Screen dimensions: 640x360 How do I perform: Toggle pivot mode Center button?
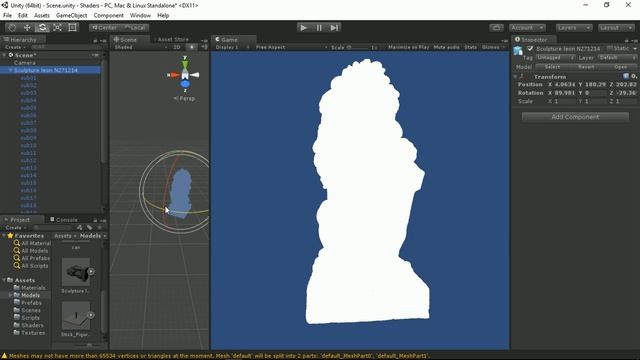(x=104, y=28)
